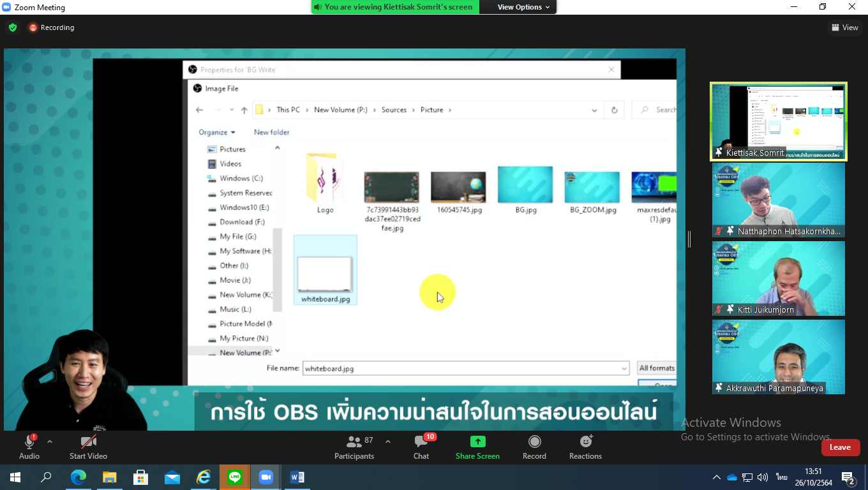Viewport: 868px width, 490px height.
Task: Click the back arrow in the file dialog
Action: click(200, 110)
